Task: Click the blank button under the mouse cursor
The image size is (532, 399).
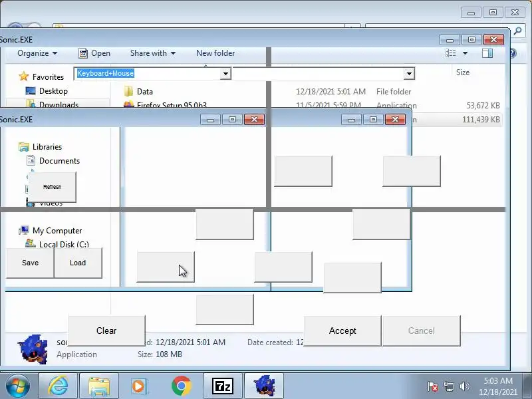Action: pyautogui.click(x=166, y=267)
